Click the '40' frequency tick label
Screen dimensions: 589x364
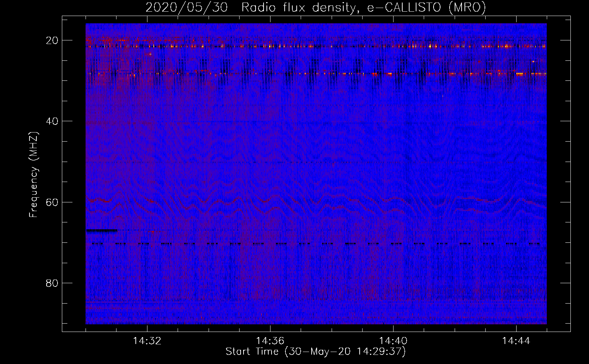[52, 121]
